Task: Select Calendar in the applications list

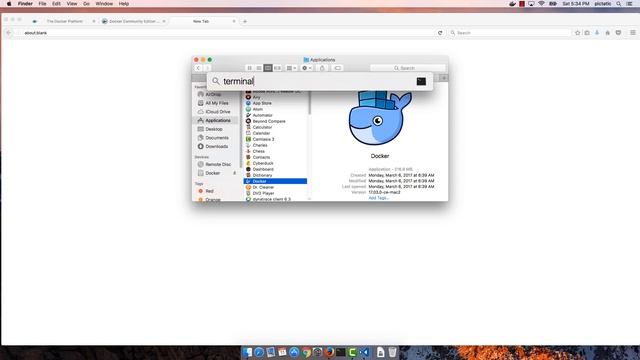Action: tap(261, 133)
